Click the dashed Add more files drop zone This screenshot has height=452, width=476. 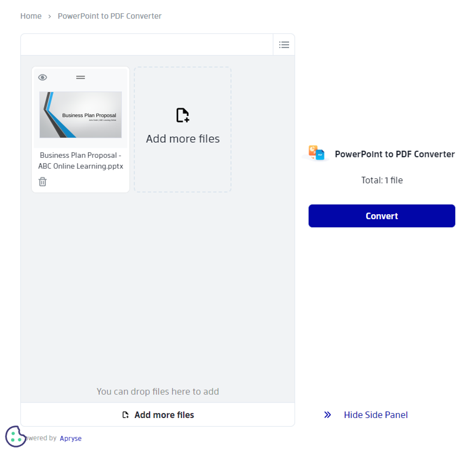pyautogui.click(x=182, y=129)
